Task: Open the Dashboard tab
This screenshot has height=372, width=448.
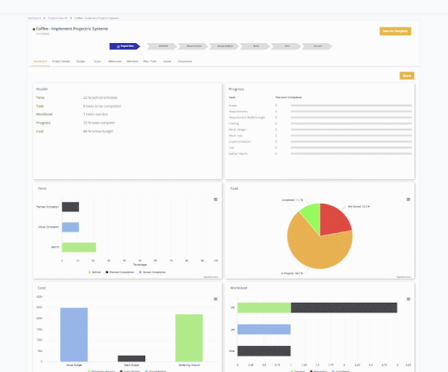Action: [40, 61]
